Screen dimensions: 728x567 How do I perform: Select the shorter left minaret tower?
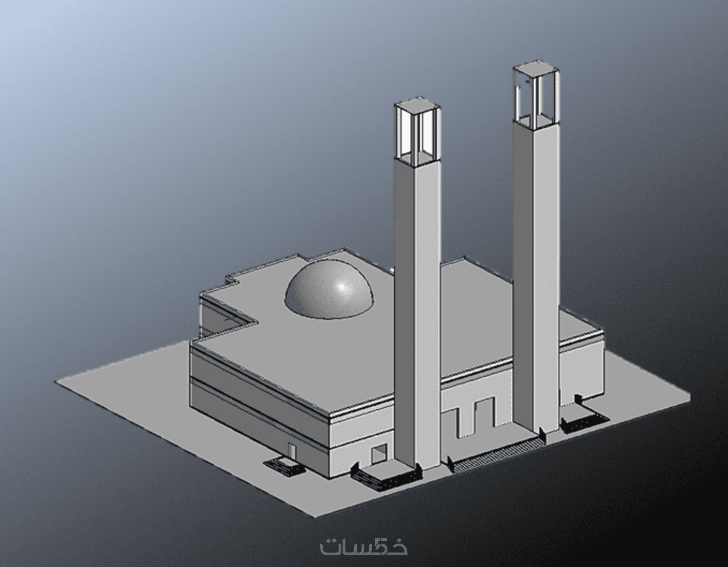[417, 283]
